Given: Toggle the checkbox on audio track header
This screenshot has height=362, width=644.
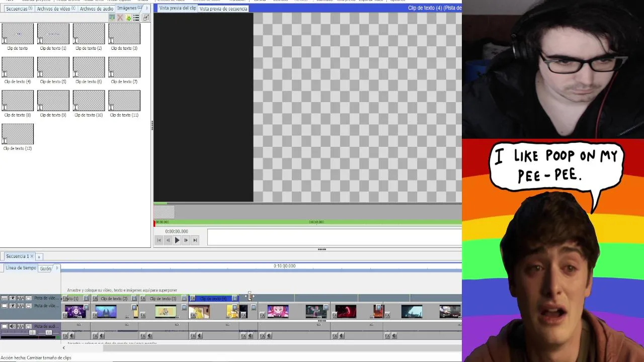Looking at the screenshot, I should 4,326.
